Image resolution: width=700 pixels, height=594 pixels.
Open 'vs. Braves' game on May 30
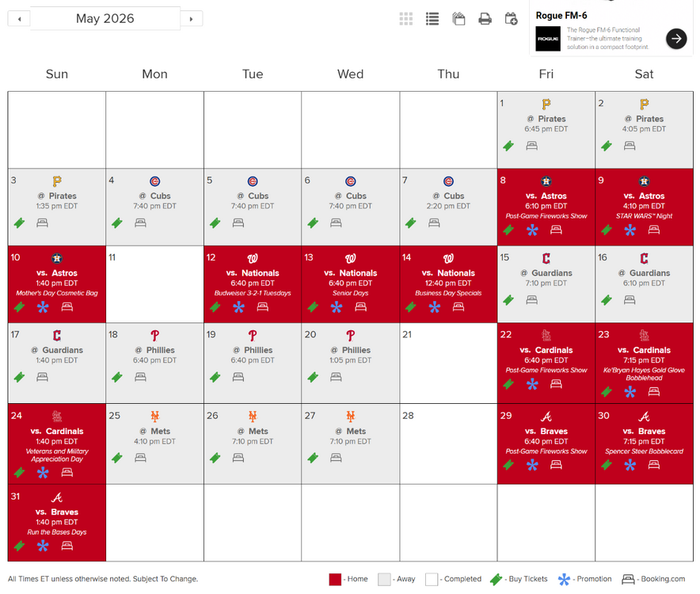(x=644, y=432)
